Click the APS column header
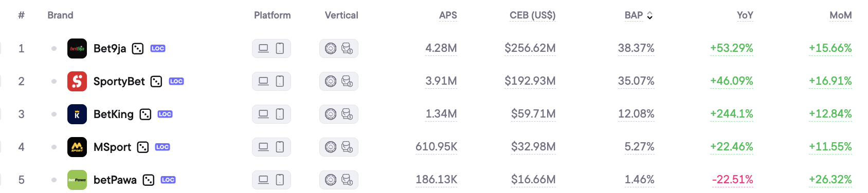 click(x=448, y=15)
